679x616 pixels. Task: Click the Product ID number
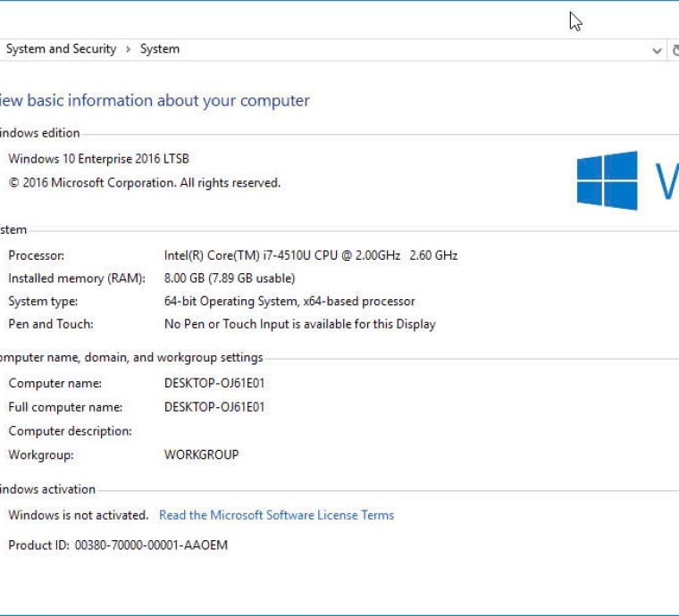pyautogui.click(x=151, y=545)
